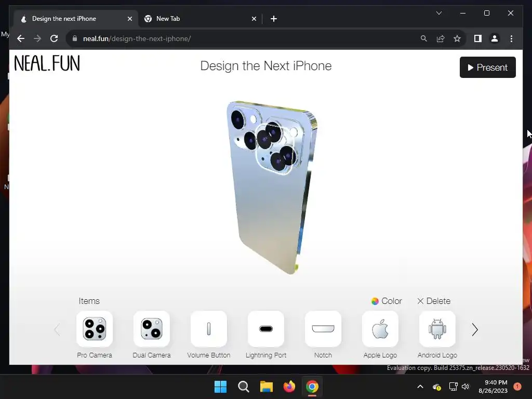Image resolution: width=532 pixels, height=399 pixels.
Task: Go back in browser history
Action: pos(21,38)
